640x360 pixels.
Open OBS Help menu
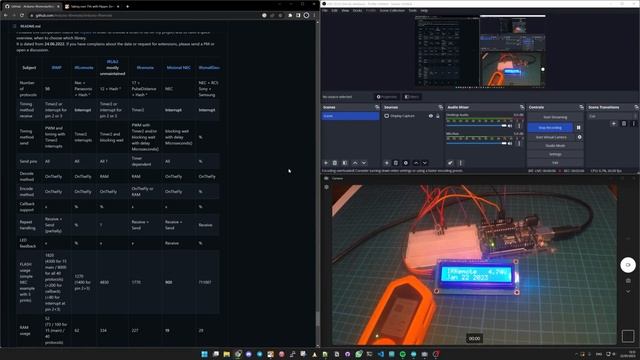(x=424, y=10)
